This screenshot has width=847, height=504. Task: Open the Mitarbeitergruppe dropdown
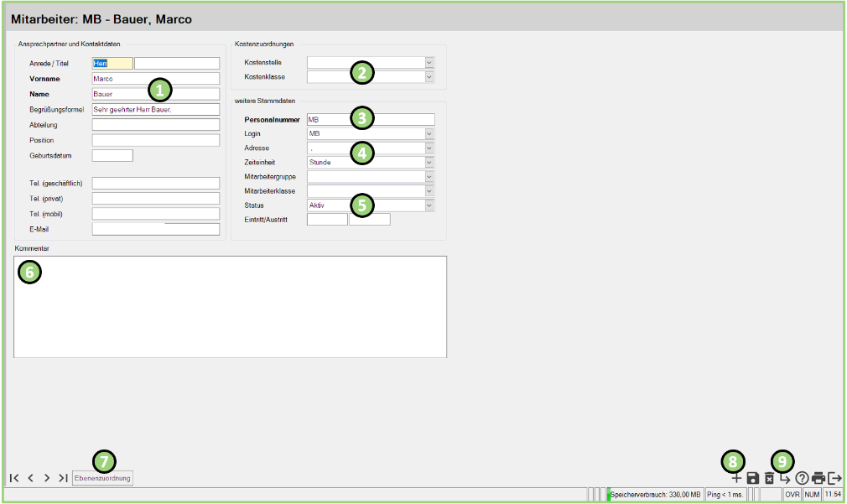pos(429,177)
